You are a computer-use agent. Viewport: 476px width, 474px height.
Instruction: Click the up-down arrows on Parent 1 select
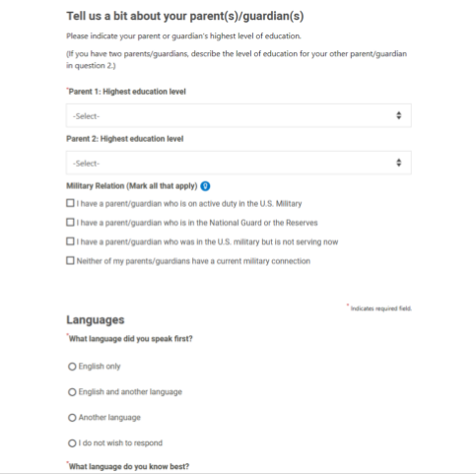(399, 115)
